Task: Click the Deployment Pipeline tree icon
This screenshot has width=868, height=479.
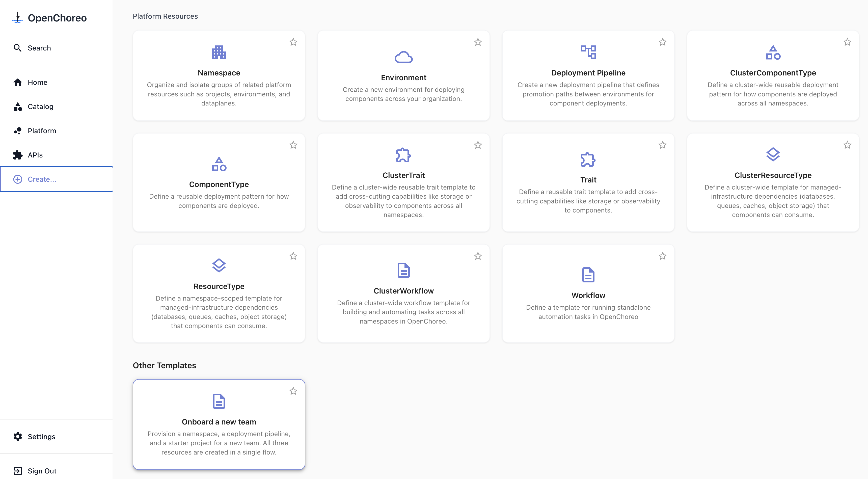Action: pyautogui.click(x=588, y=52)
